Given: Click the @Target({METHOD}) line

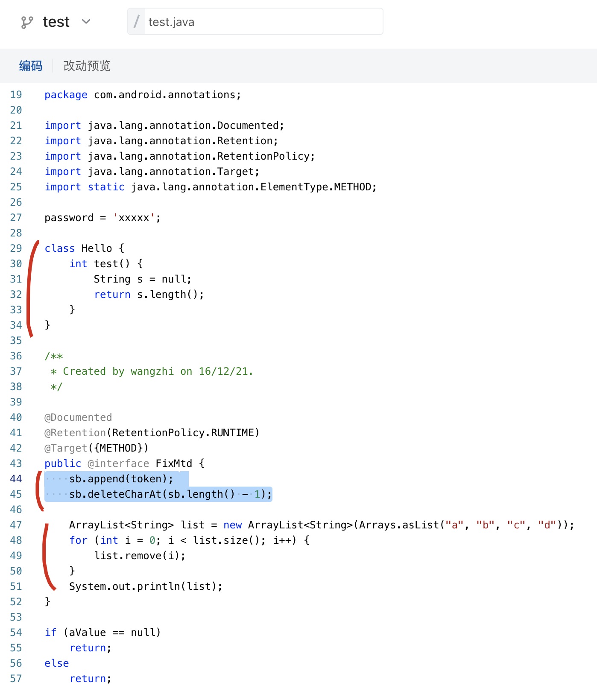Looking at the screenshot, I should [97, 448].
